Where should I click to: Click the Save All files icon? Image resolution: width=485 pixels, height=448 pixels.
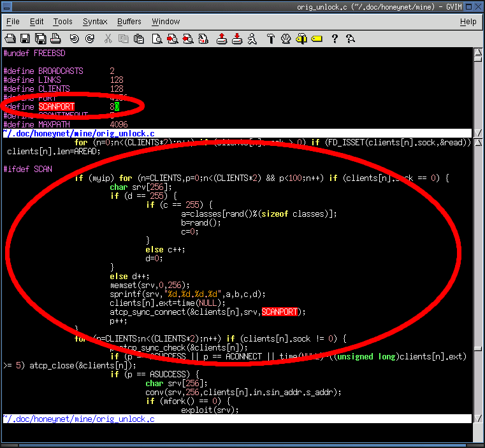pyautogui.click(x=41, y=39)
